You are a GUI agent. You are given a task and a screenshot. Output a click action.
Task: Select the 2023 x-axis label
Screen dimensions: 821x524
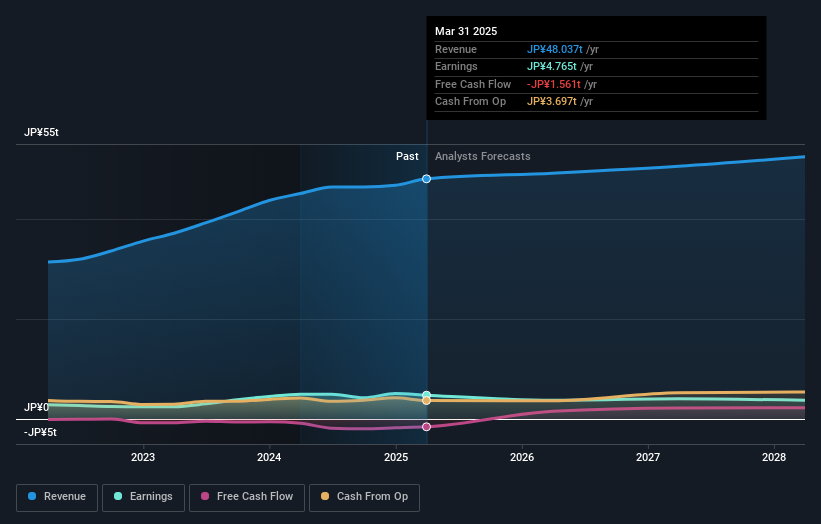(x=143, y=457)
